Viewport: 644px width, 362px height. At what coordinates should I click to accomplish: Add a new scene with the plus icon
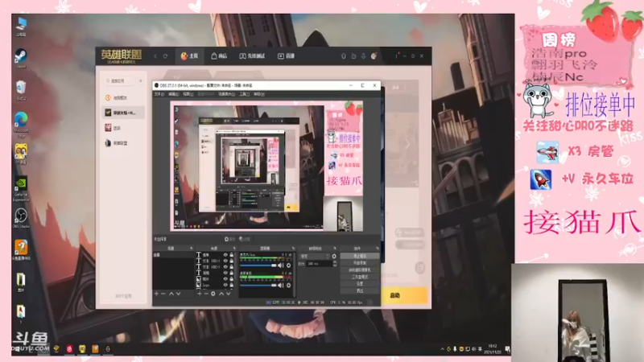[156, 294]
